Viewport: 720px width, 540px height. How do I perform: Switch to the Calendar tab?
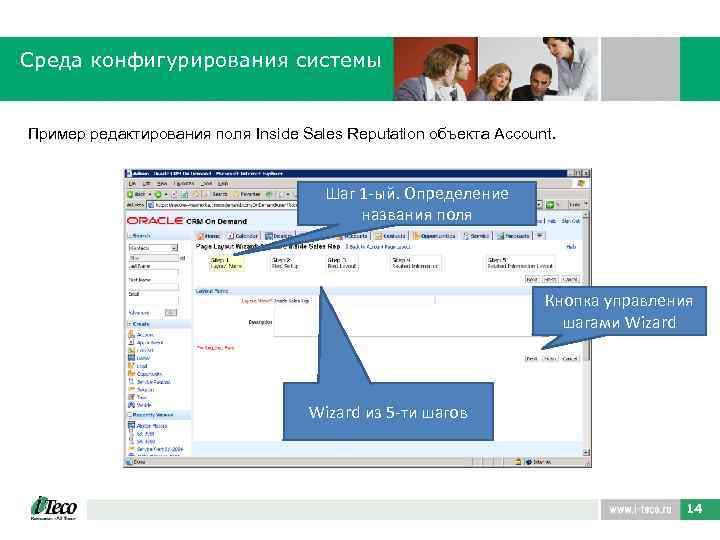(243, 236)
